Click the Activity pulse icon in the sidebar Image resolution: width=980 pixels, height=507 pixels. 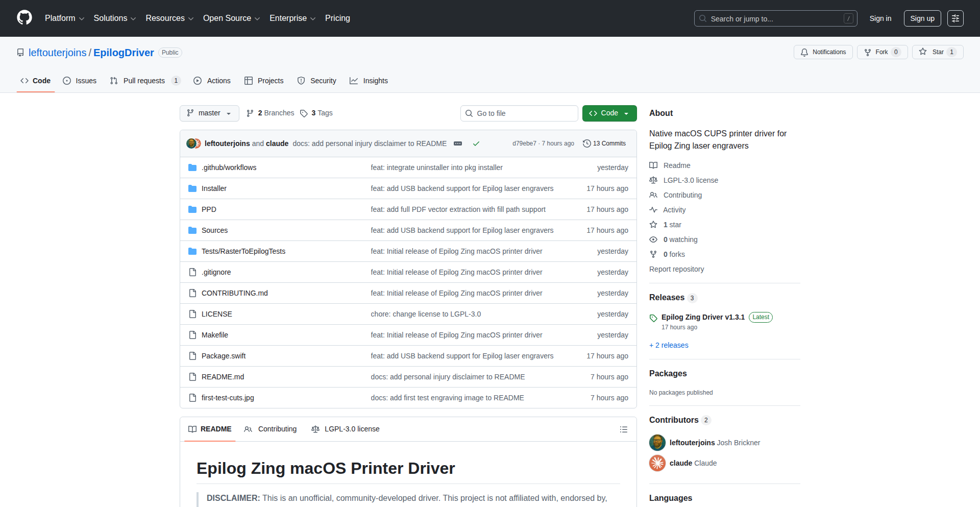653,210
